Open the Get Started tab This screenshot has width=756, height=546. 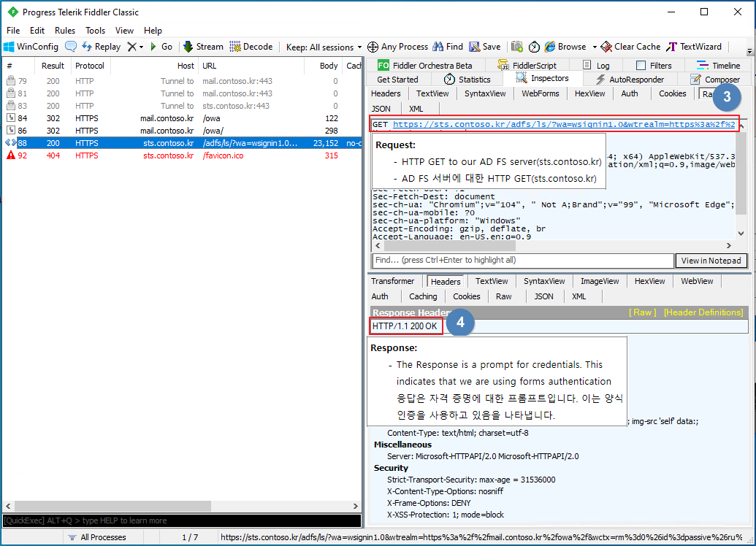pos(397,80)
